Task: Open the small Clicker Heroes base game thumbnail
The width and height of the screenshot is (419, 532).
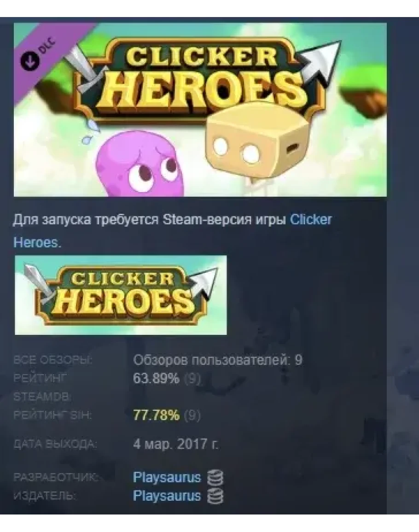Action: (121, 295)
